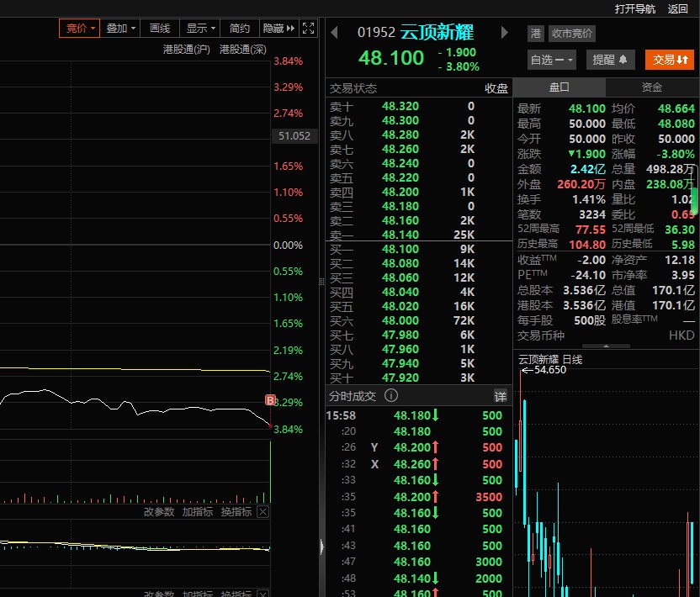
Task: Click the 52周最高 value 77.55
Action: click(590, 230)
